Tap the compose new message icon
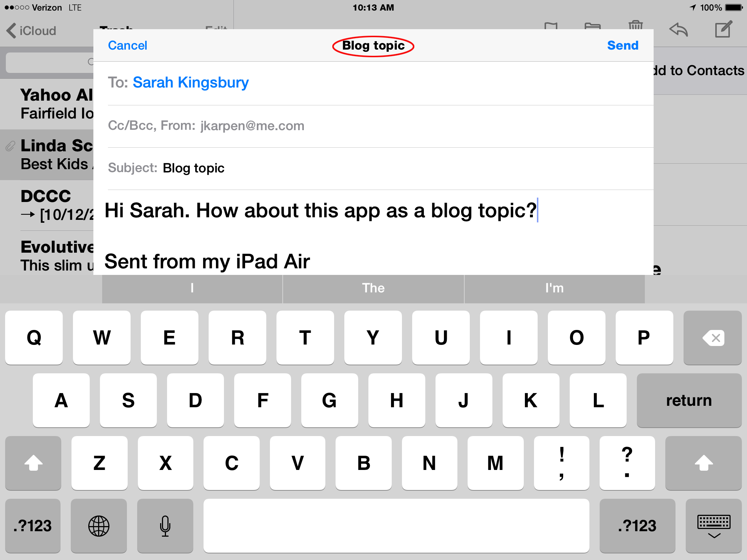This screenshot has width=747, height=560. [x=723, y=30]
